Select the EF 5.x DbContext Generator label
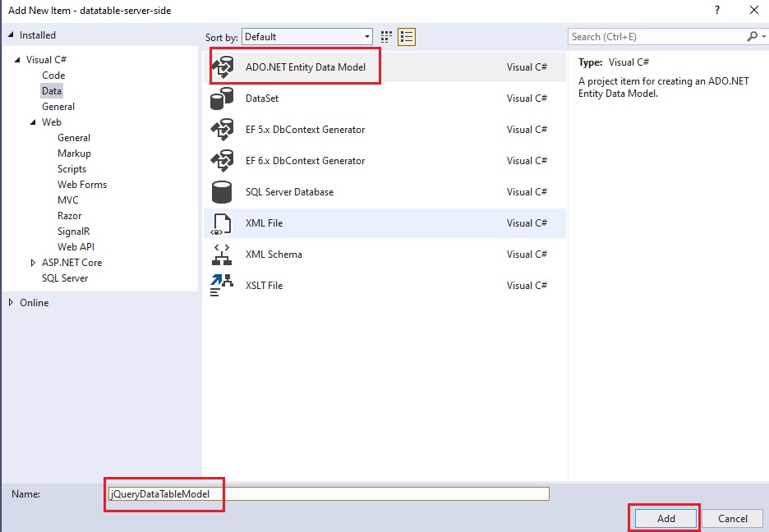The width and height of the screenshot is (769, 532). coord(305,130)
